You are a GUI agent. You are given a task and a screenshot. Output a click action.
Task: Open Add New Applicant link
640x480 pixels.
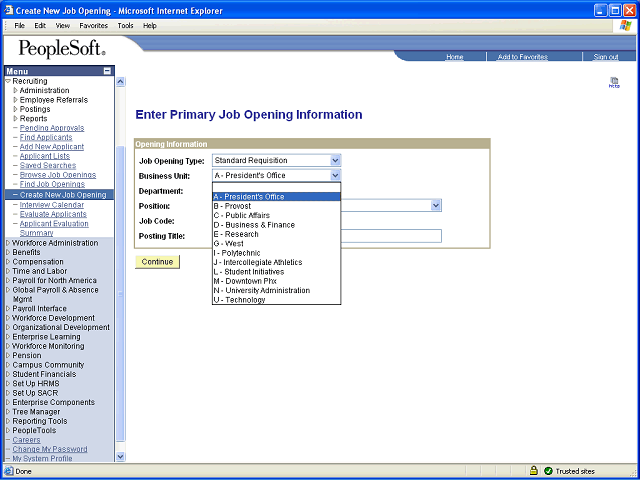click(x=52, y=147)
